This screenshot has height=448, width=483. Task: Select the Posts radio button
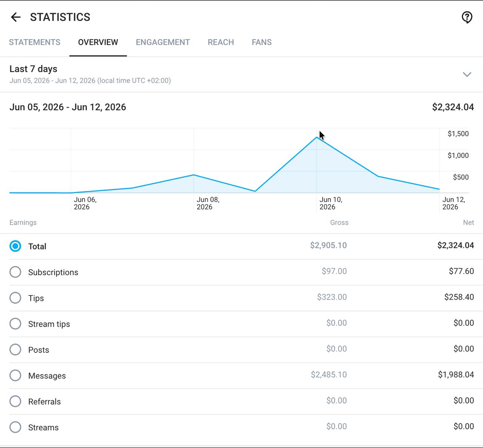tap(15, 349)
